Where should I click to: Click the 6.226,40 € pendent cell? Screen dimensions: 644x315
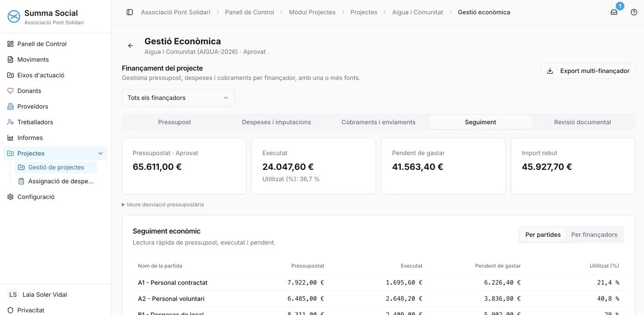click(503, 282)
